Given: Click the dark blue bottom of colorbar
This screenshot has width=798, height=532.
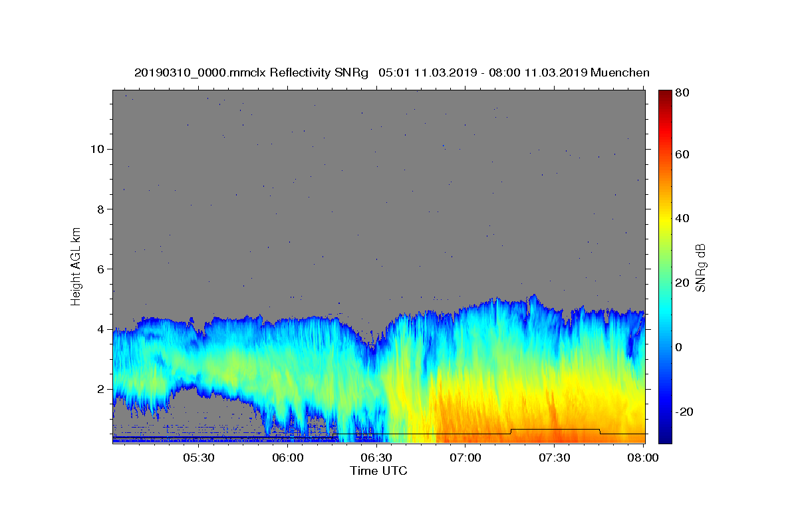Looking at the screenshot, I should pos(665,438).
